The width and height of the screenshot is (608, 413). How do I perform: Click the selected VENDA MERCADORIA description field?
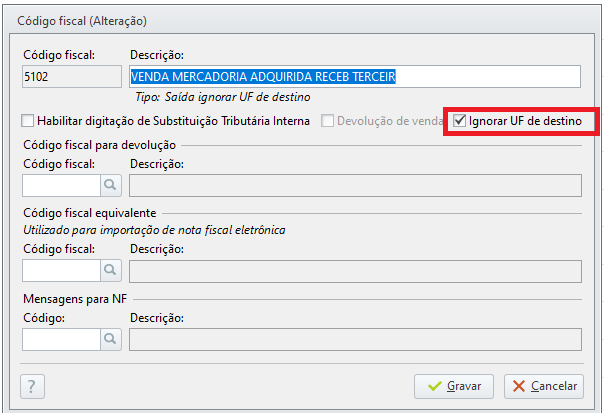355,77
